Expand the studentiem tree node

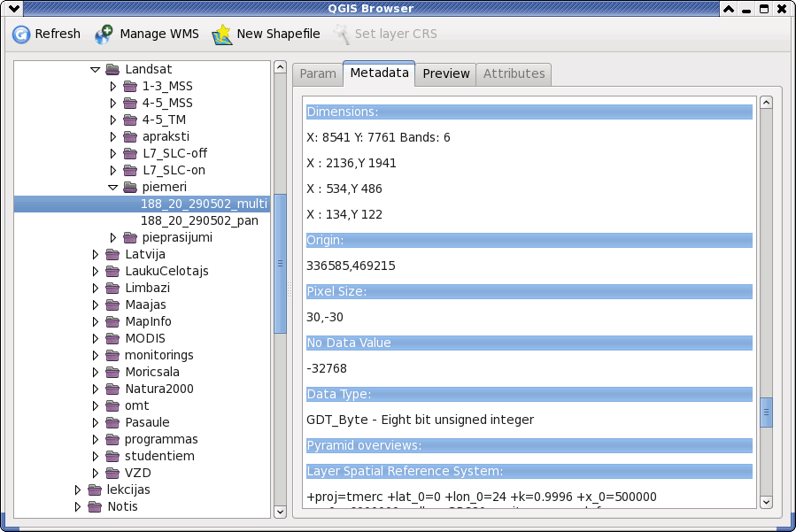(95, 456)
